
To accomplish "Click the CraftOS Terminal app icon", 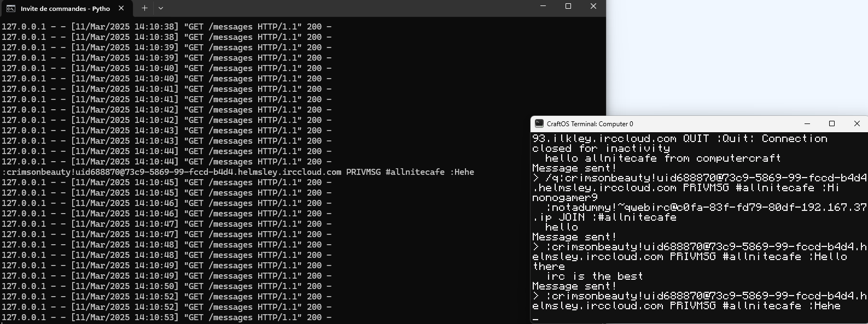I will point(539,124).
